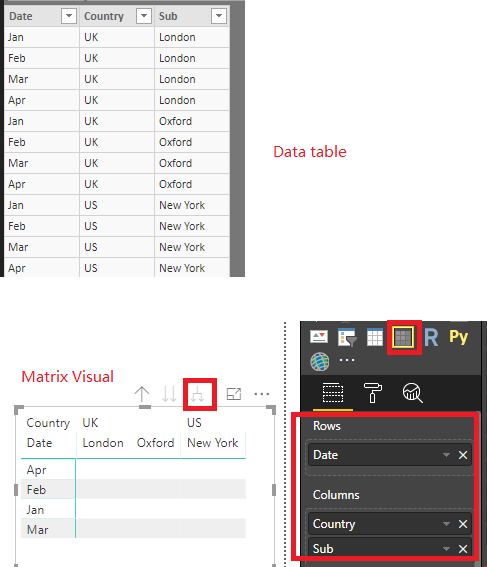Select the Sub field in Columns well
487x567 pixels.
(x=390, y=549)
